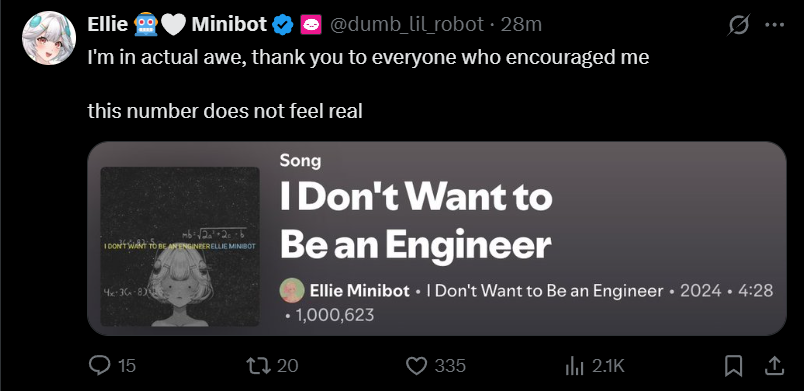
Task: Open the share upload icon
Action: coord(774,365)
